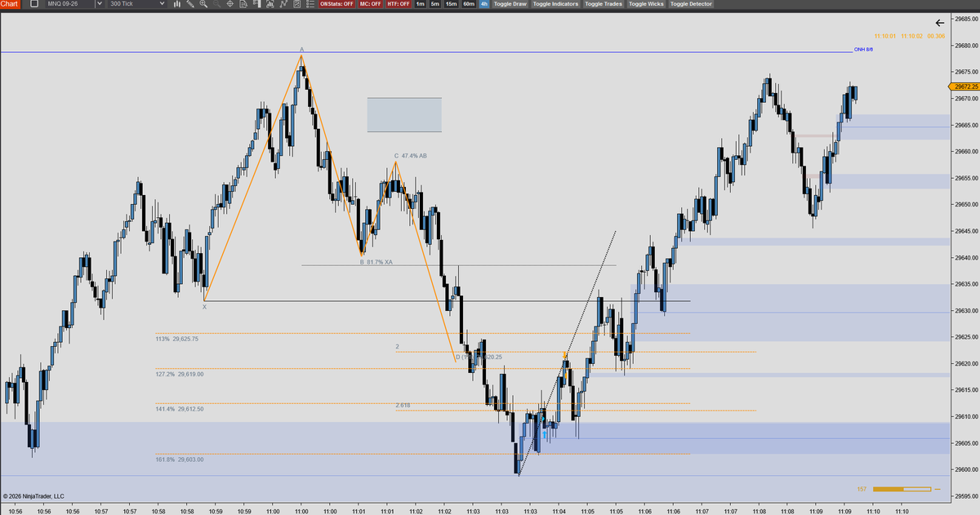Select the 141.4% 29,612.50 fib label

point(180,409)
